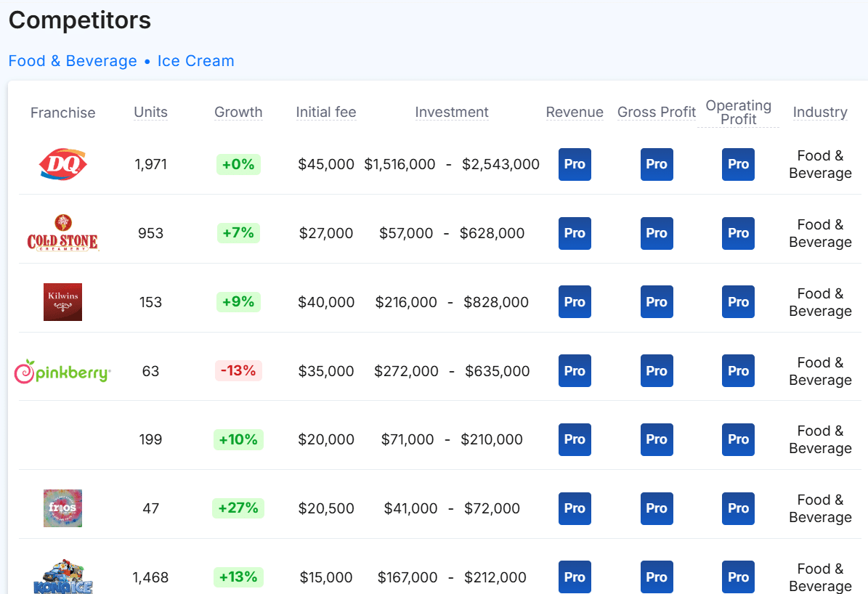Click the $20,500 initial fee

326,508
